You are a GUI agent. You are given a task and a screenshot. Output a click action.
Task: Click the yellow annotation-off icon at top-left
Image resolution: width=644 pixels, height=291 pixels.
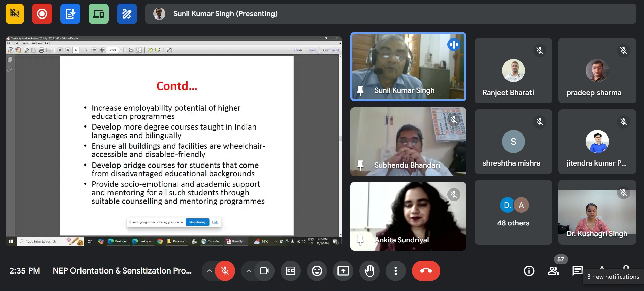coord(15,14)
